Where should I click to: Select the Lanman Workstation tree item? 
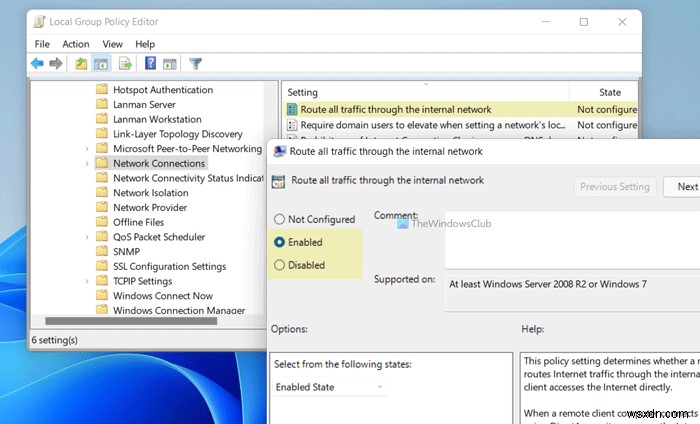(x=157, y=119)
